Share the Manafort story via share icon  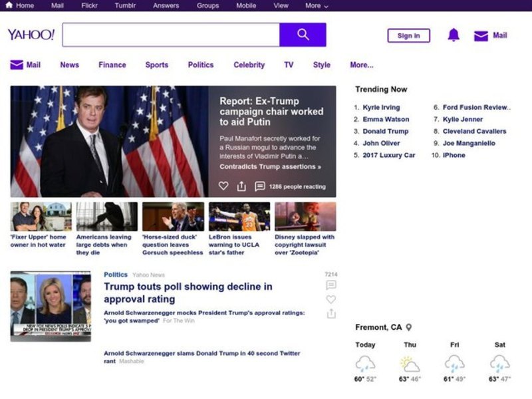pyautogui.click(x=241, y=186)
